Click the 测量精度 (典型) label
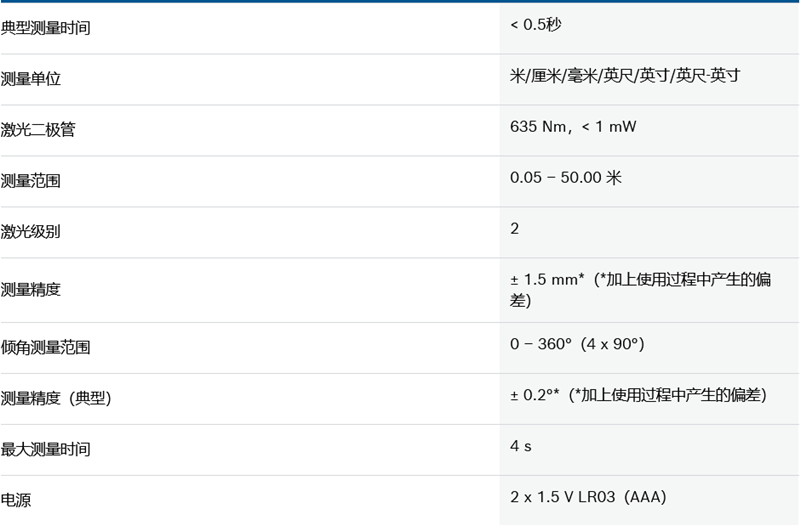800x525 pixels. pos(56,399)
